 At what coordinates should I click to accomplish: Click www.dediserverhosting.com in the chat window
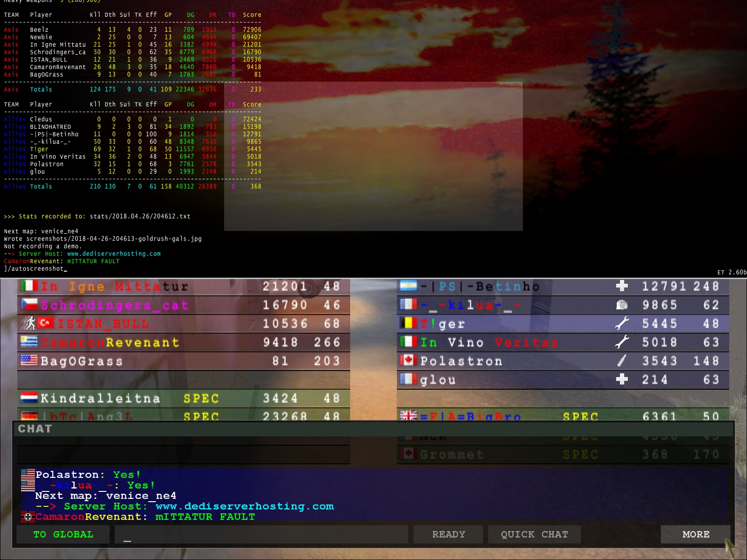pos(245,506)
